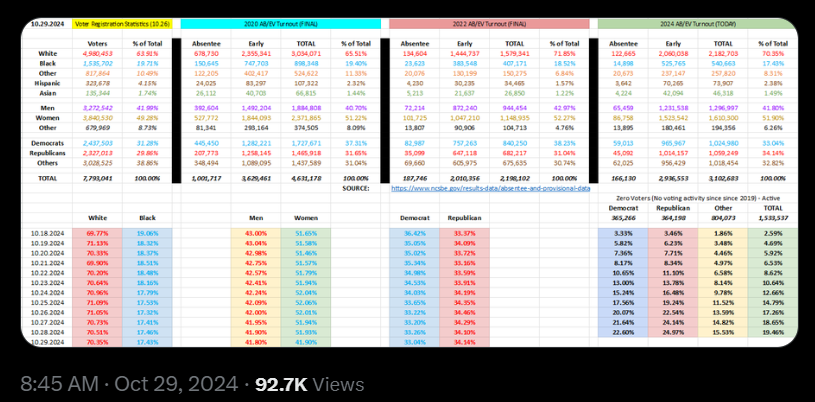Select the 10.28.2024 date row label

[47, 332]
